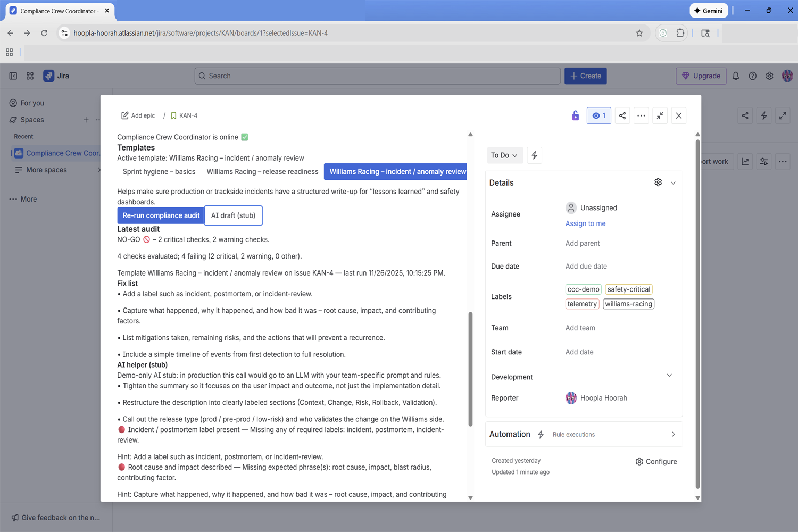This screenshot has height=532, width=798.
Task: Click the telemetry label
Action: (x=582, y=304)
